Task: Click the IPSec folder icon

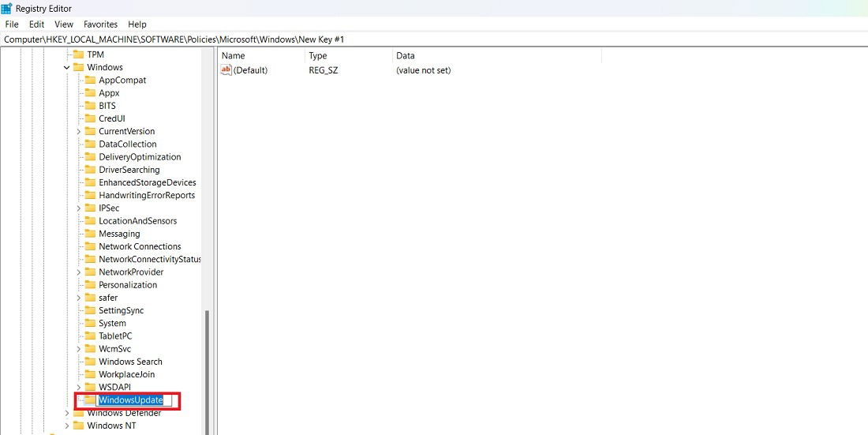Action: [x=90, y=208]
